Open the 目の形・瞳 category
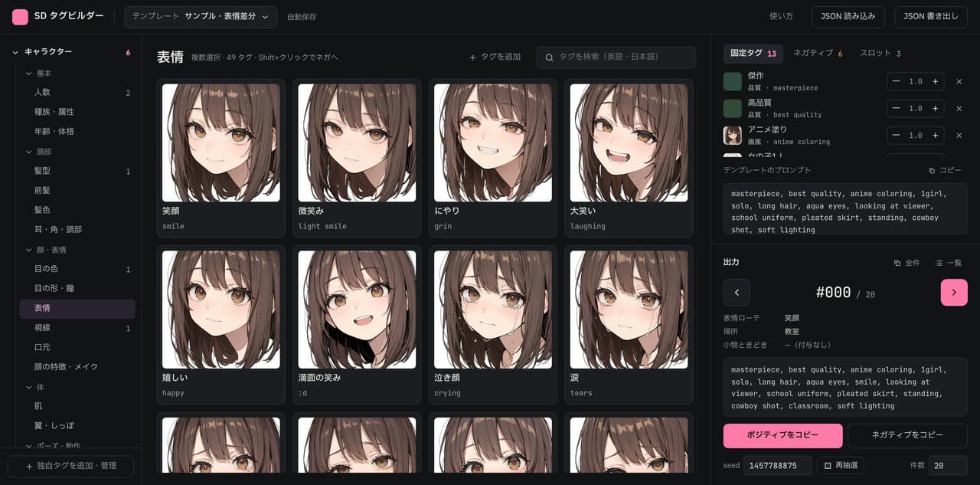The width and height of the screenshot is (980, 485). point(77,289)
